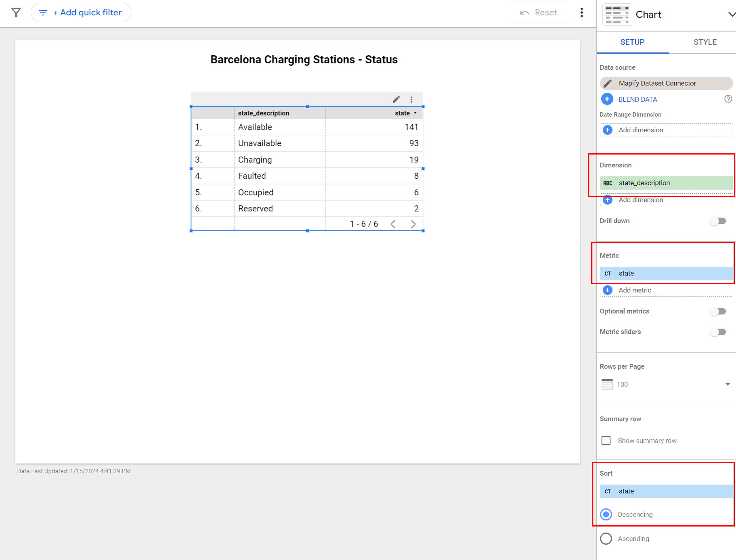This screenshot has height=560, width=736.
Task: Click the value 141 in the table
Action: [411, 127]
